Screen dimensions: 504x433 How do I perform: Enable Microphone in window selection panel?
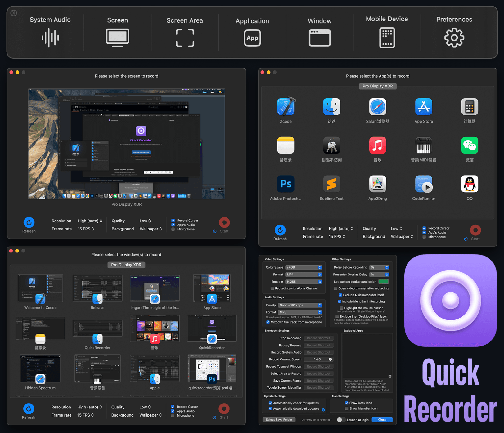(x=173, y=415)
